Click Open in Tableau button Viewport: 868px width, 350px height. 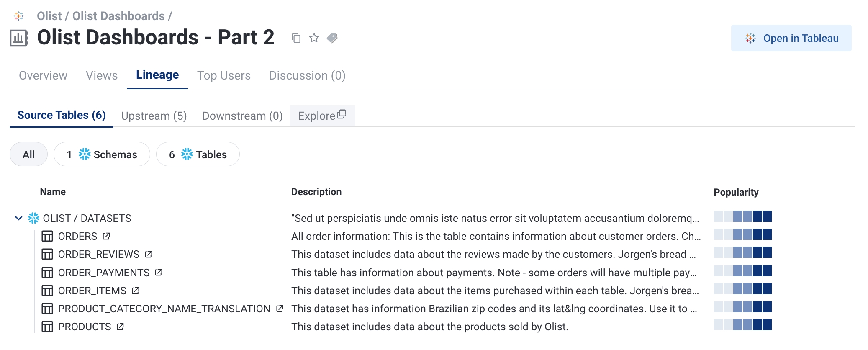(x=791, y=38)
